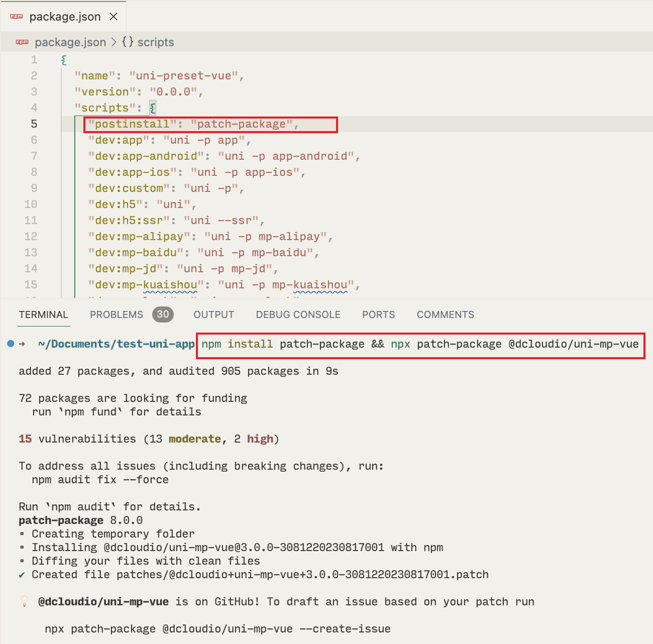The image size is (653, 644).
Task: Expand the folded scripts object on line 4
Action: pos(151,107)
